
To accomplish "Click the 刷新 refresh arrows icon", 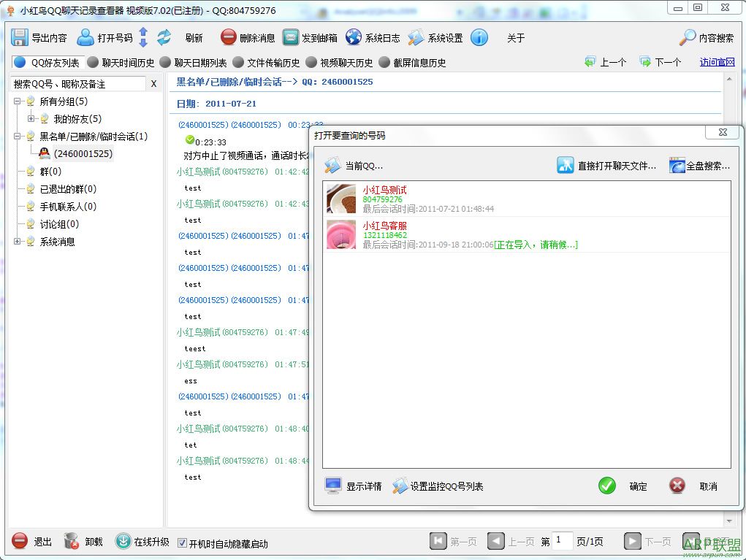I will coord(164,37).
